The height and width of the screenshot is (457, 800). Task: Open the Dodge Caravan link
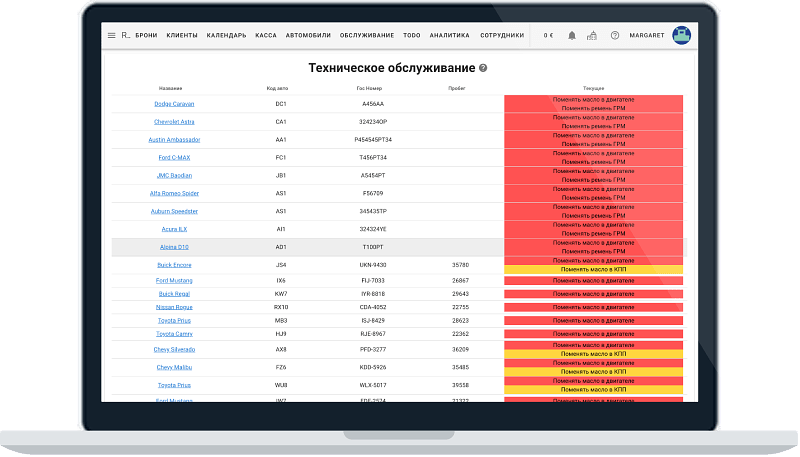(174, 104)
